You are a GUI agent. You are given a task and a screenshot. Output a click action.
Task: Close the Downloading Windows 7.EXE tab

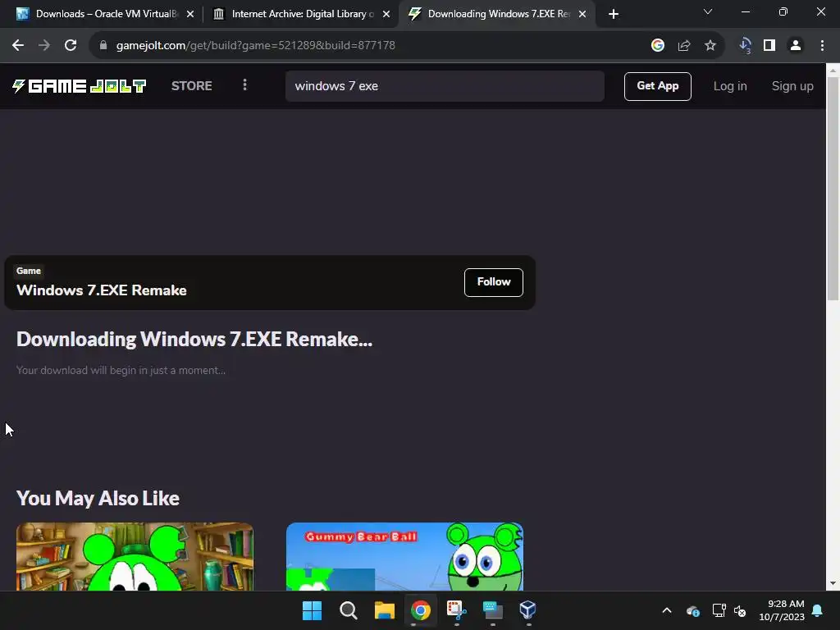click(x=582, y=14)
